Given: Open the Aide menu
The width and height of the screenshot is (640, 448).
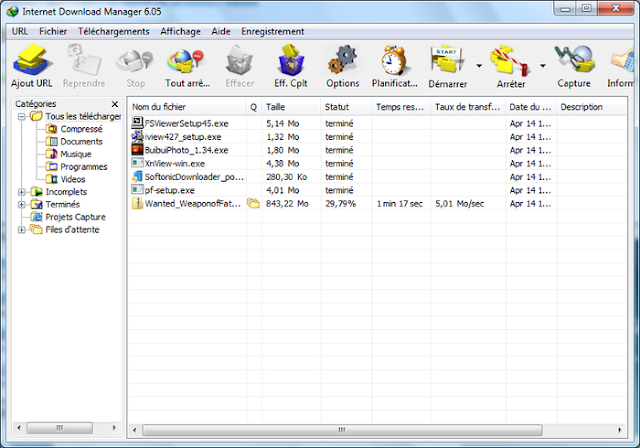Looking at the screenshot, I should pos(221,31).
